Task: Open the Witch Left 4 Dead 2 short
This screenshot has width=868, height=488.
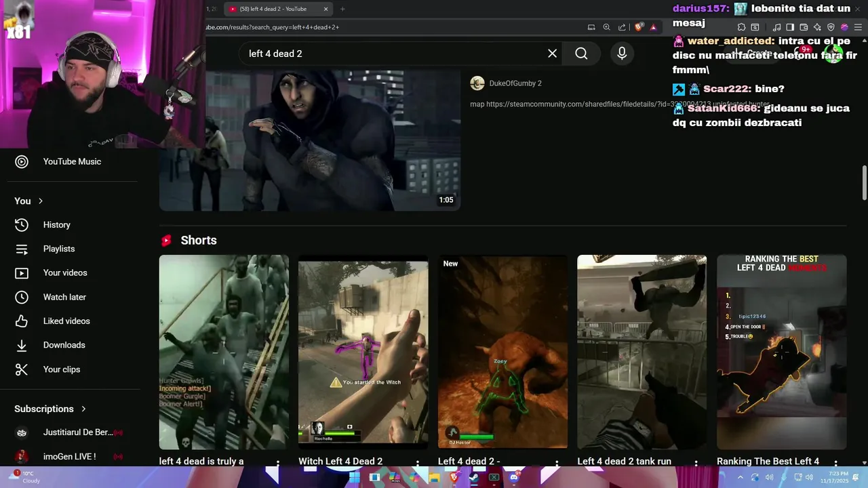Action: click(363, 352)
